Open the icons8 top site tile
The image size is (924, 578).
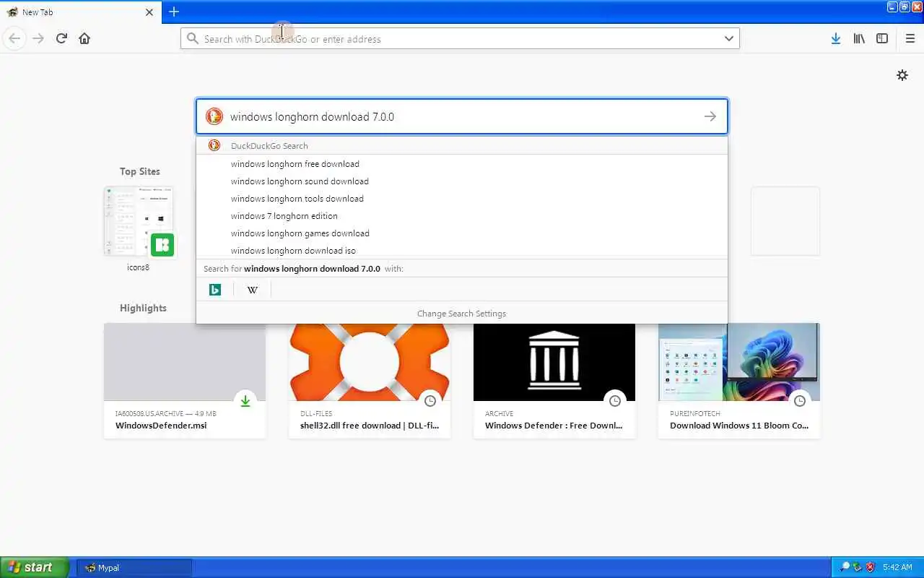[139, 230]
